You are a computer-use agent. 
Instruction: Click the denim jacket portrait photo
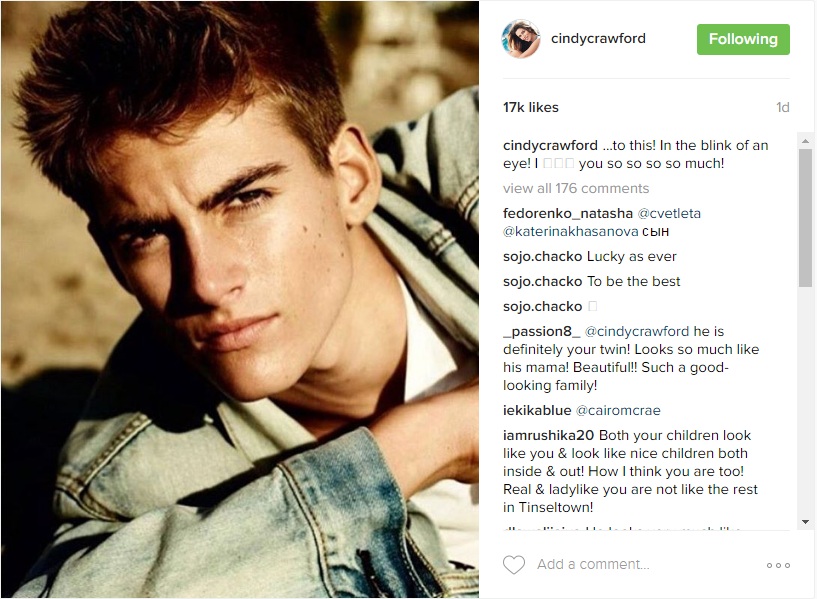tap(240, 300)
